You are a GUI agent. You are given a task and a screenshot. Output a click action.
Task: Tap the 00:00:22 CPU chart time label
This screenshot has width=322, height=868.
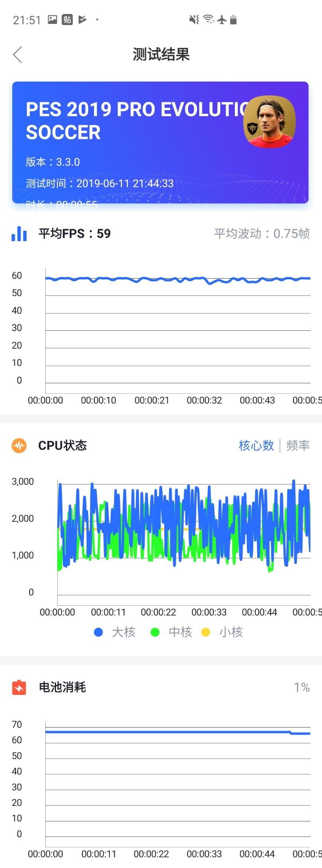tap(158, 612)
